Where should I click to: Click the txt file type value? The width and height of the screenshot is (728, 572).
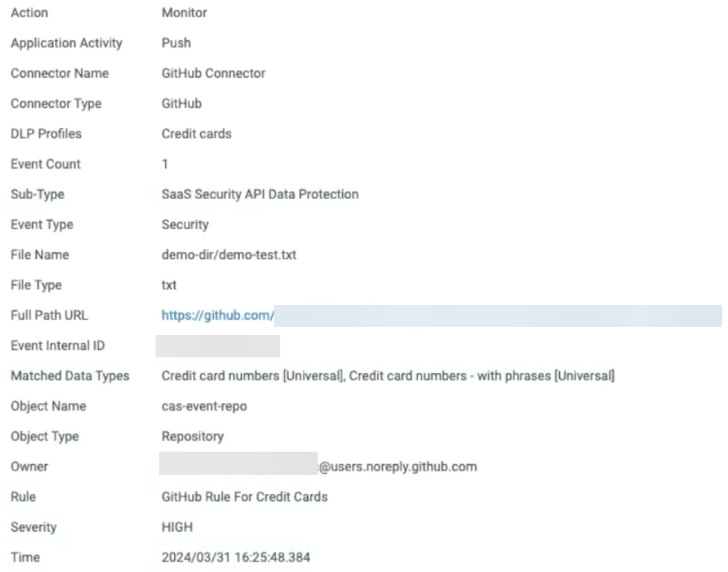coord(170,285)
